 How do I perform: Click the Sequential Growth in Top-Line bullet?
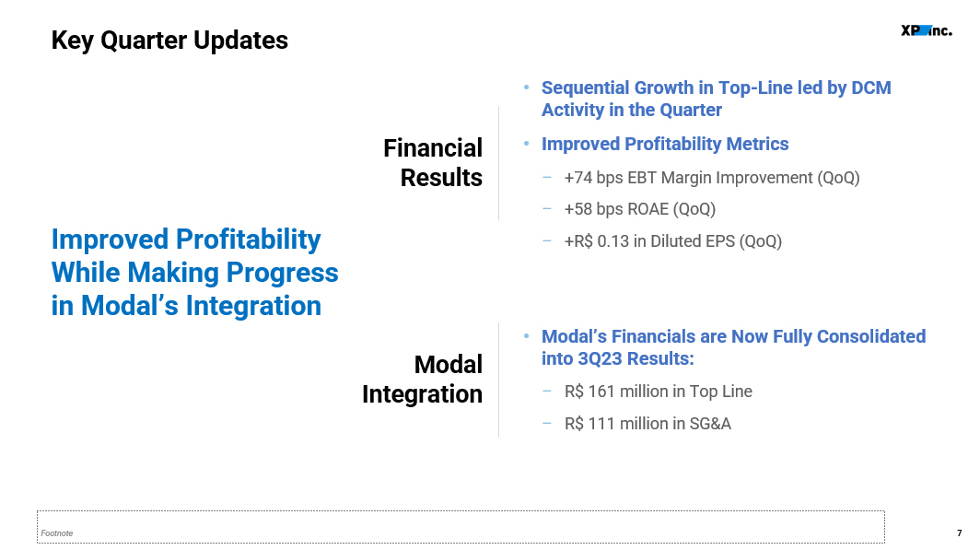click(717, 99)
